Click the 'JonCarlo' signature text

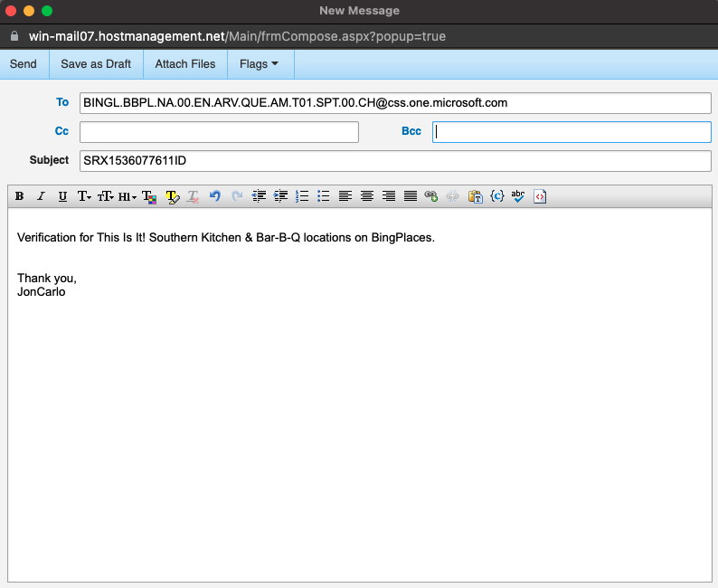(42, 291)
